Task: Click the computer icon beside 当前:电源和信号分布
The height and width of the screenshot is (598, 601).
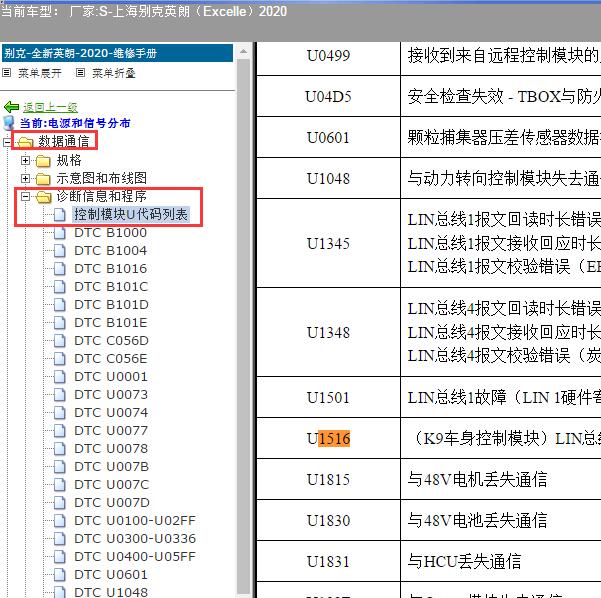Action: (9, 123)
